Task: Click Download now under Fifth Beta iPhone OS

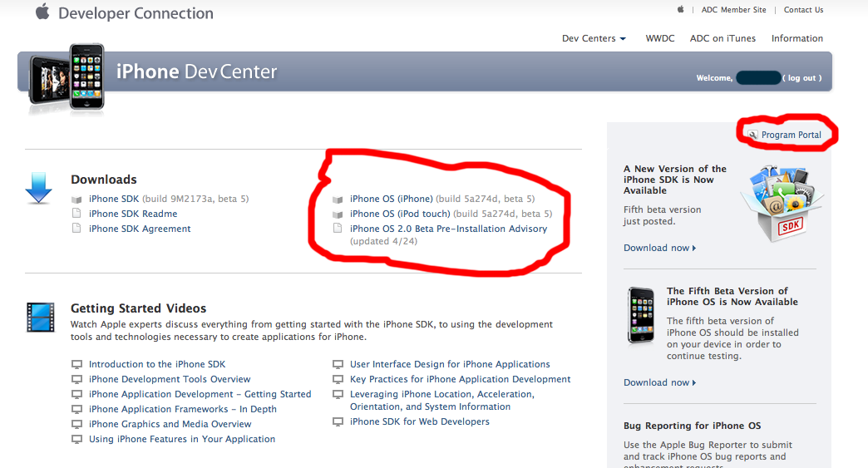Action: click(659, 382)
